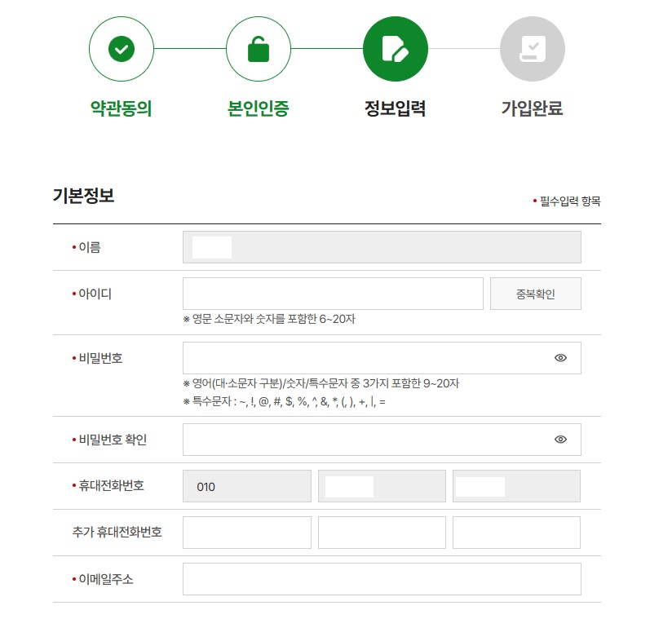Image resolution: width=672 pixels, height=619 pixels.
Task: Click the 정보입력 pencil icon
Action: click(395, 48)
